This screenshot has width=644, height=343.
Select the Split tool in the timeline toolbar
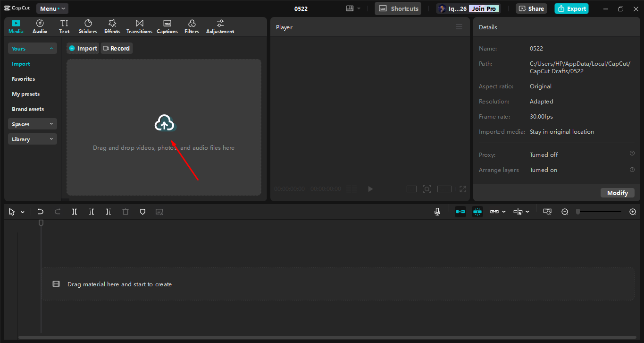pos(74,211)
